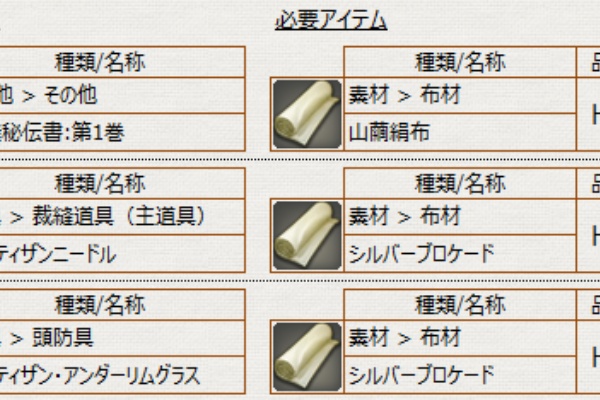Click 種類/名称 header above 頭防具

100,306
